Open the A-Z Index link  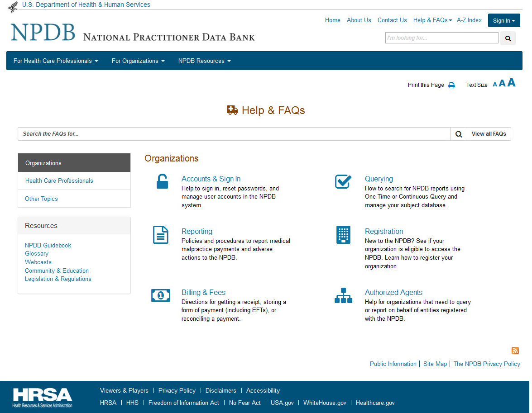469,20
